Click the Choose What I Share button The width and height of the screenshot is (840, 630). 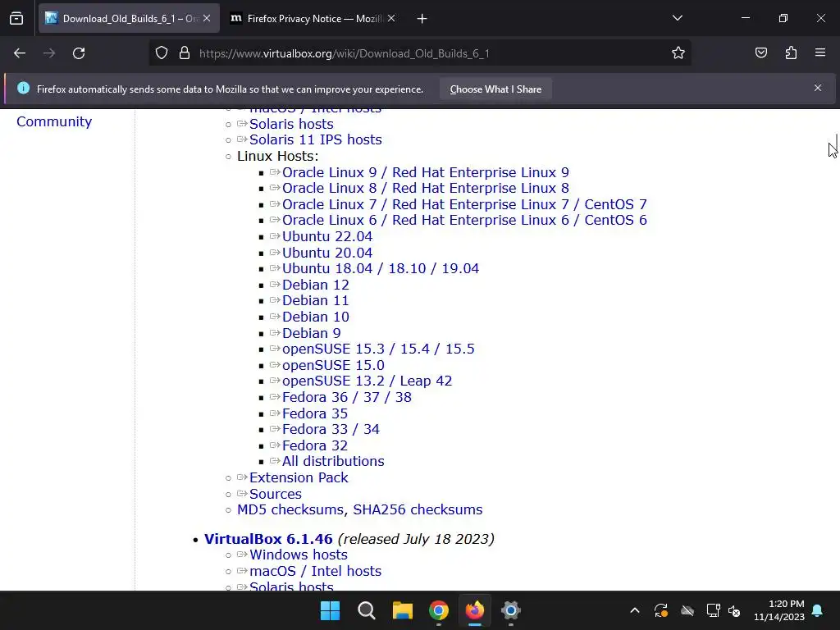click(x=495, y=89)
